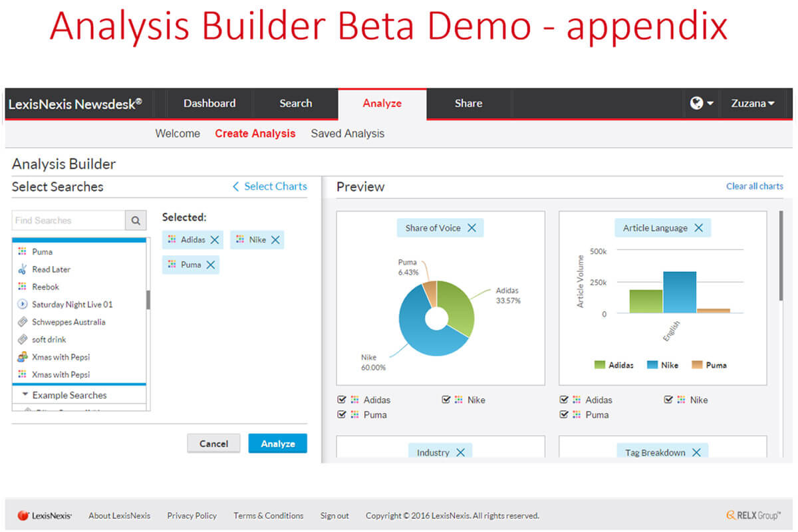Remove the Adidas selected tag with its X
This screenshot has width=798, height=532.
click(215, 240)
